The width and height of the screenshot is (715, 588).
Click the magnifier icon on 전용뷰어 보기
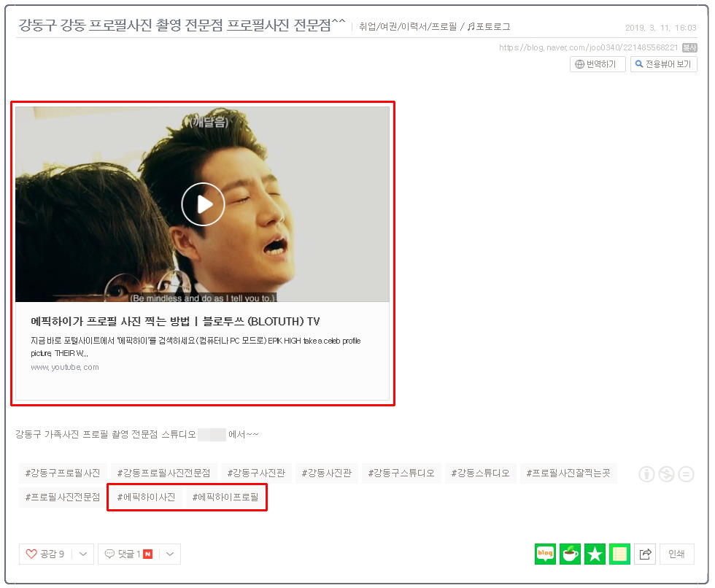pos(639,63)
